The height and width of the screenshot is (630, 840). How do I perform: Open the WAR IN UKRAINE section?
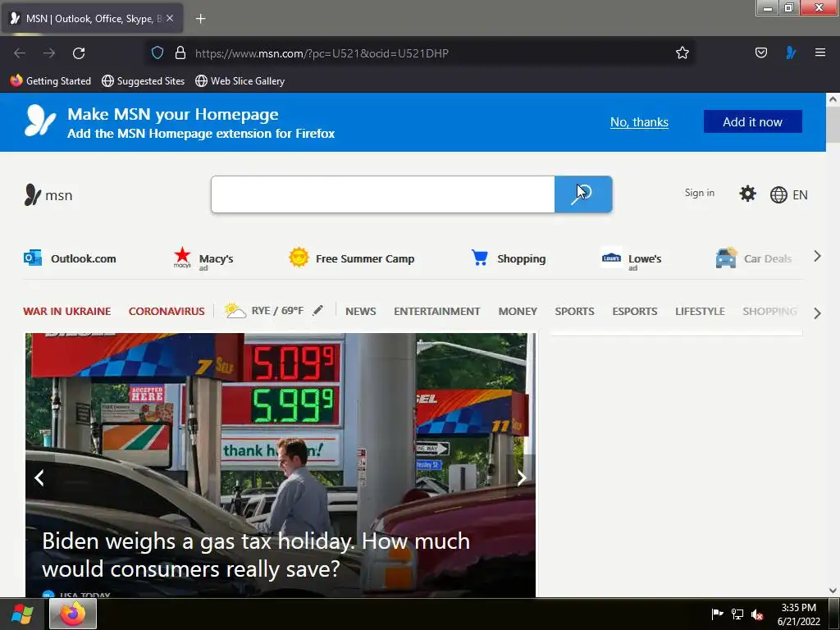pyautogui.click(x=67, y=311)
